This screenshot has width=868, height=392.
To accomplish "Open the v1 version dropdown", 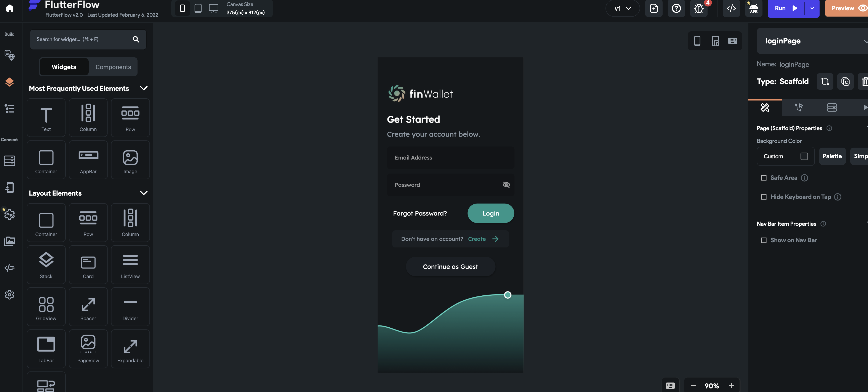I will 622,8.
